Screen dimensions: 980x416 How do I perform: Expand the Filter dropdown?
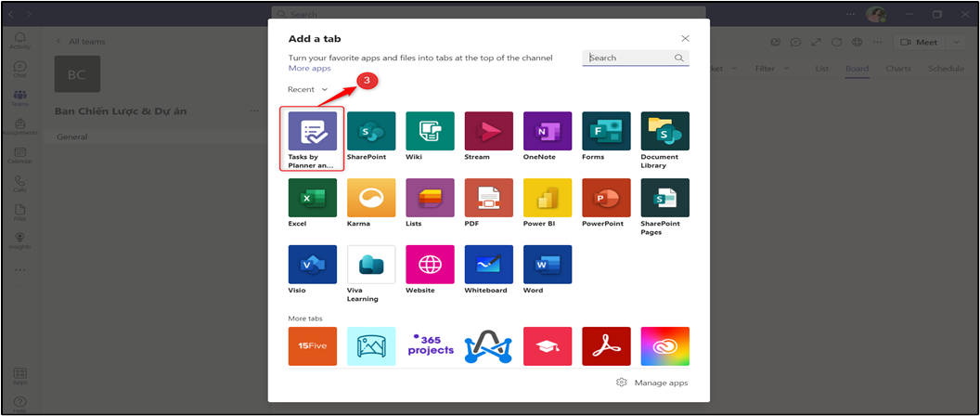[772, 69]
